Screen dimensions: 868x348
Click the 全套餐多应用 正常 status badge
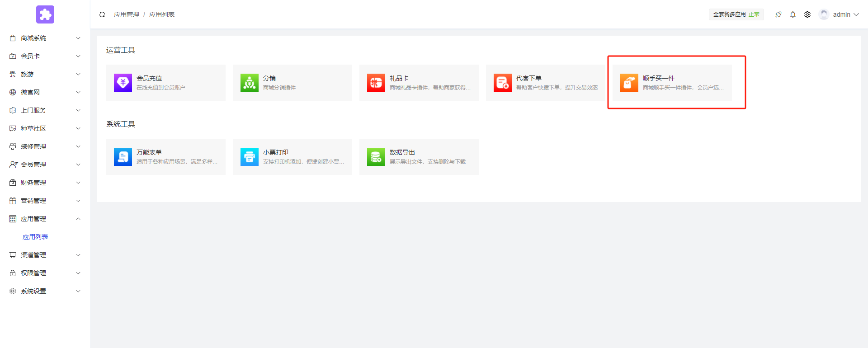(736, 14)
